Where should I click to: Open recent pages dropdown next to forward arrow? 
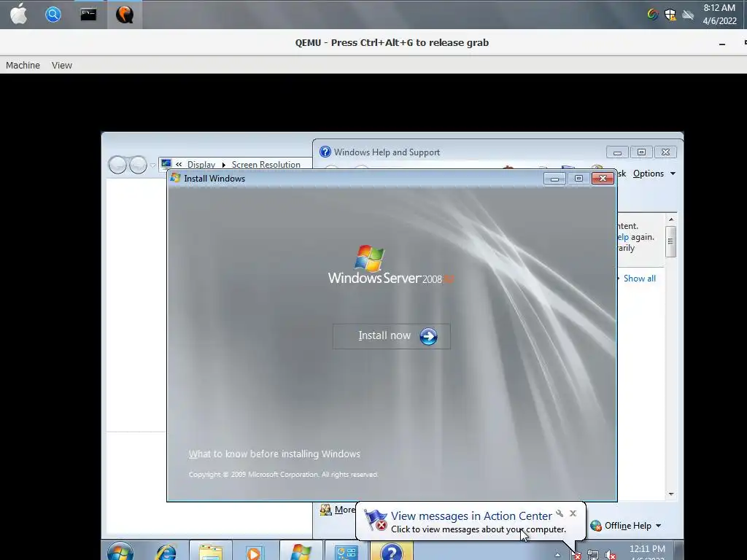tap(152, 166)
